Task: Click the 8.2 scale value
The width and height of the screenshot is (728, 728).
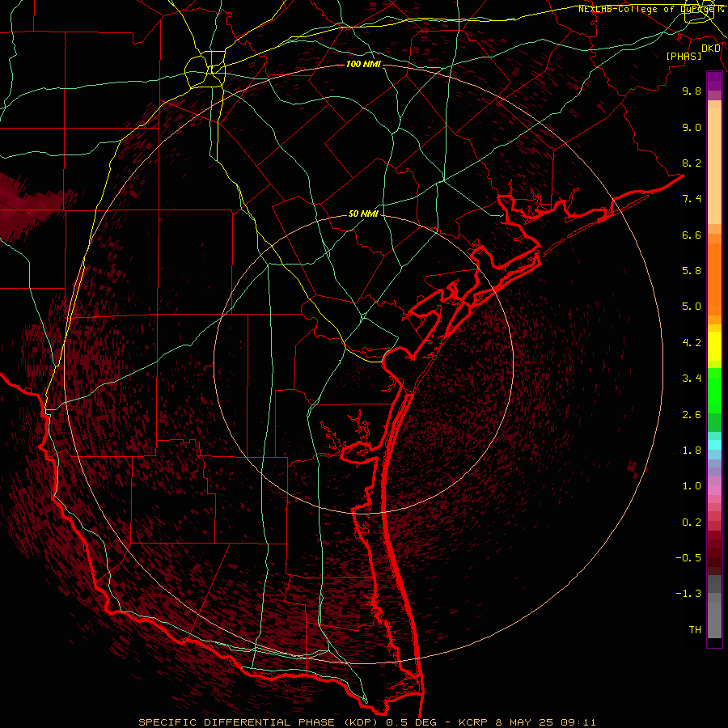Action: (692, 163)
